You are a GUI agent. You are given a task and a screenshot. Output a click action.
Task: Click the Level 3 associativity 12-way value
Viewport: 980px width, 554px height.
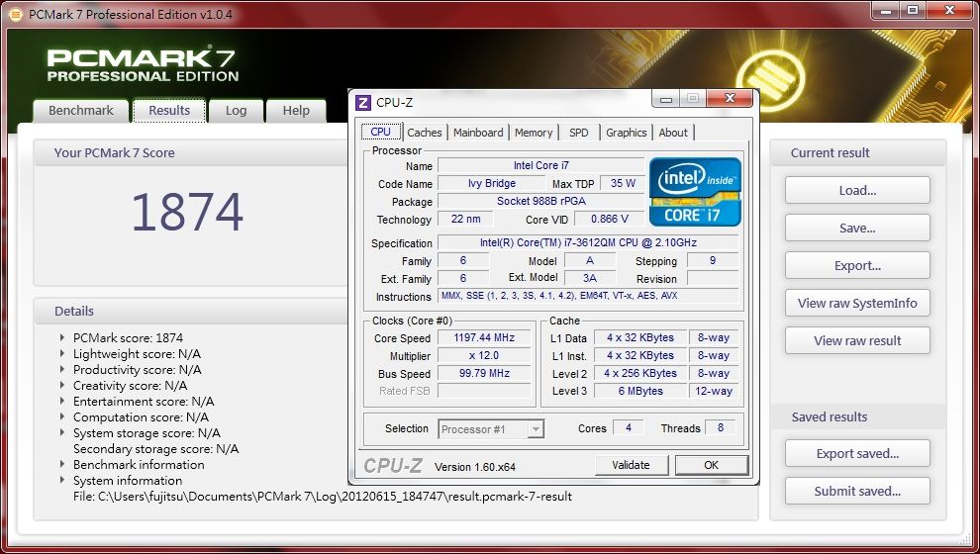coord(714,391)
